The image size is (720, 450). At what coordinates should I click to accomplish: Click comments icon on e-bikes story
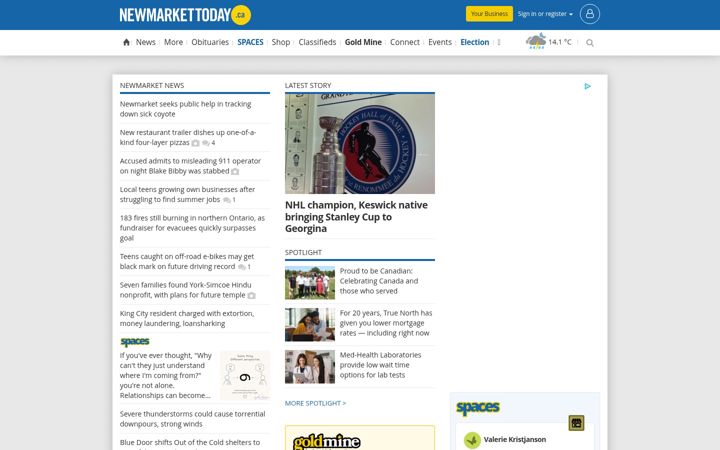pos(242,267)
